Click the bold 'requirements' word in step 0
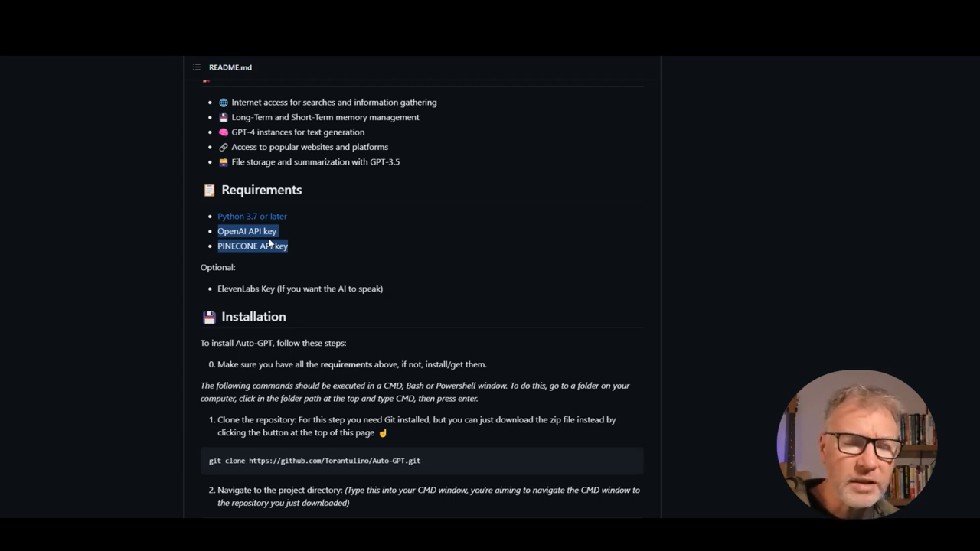This screenshot has width=980, height=551. click(346, 364)
